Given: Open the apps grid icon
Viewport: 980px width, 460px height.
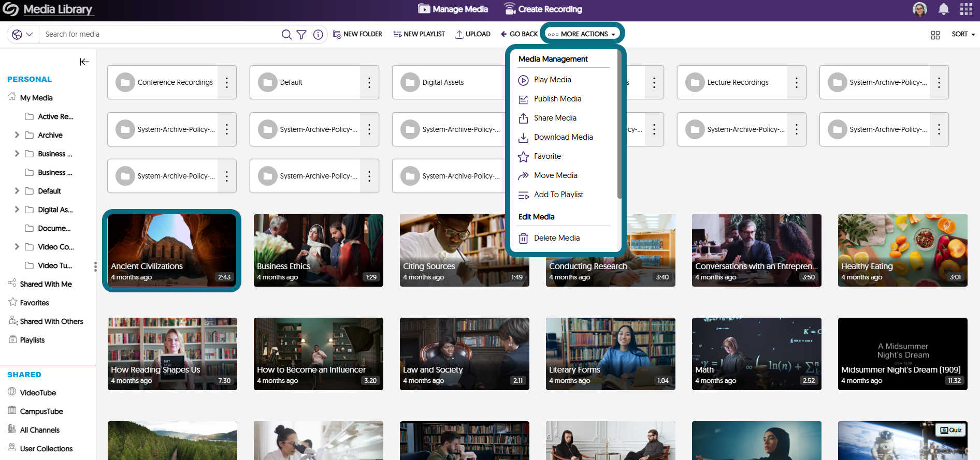Looking at the screenshot, I should (x=966, y=9).
